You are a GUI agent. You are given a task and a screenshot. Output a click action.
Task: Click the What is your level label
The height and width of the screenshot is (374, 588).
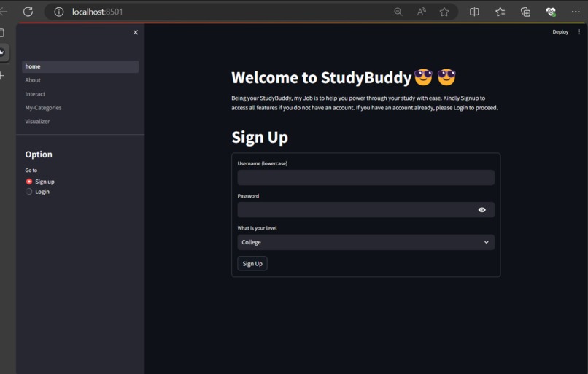pos(257,228)
